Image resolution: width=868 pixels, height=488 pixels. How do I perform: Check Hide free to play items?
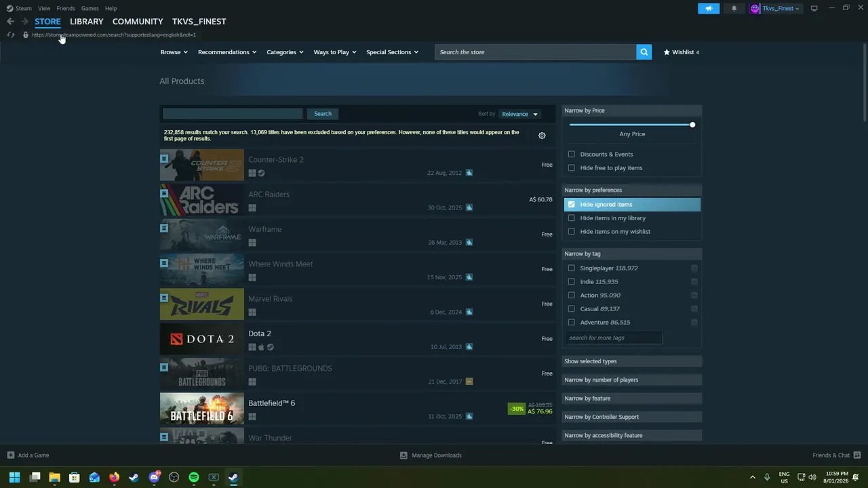[571, 168]
